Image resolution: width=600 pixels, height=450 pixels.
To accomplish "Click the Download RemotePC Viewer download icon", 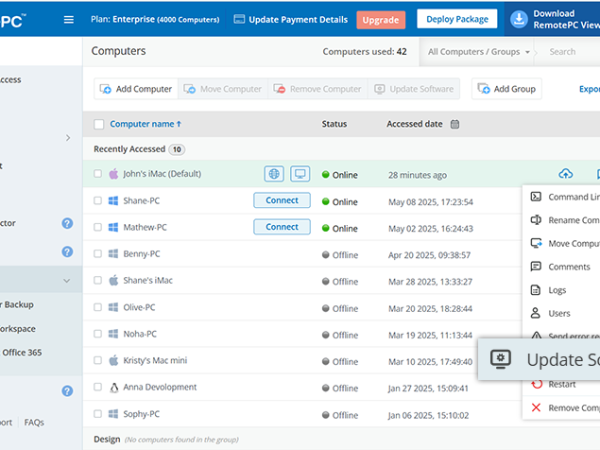I will tap(519, 19).
